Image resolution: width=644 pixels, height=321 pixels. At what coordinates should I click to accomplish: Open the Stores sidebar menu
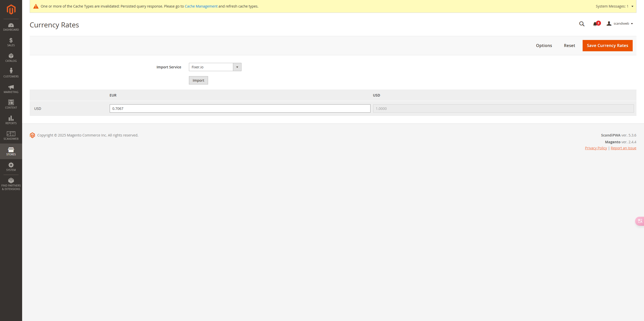coord(11,151)
